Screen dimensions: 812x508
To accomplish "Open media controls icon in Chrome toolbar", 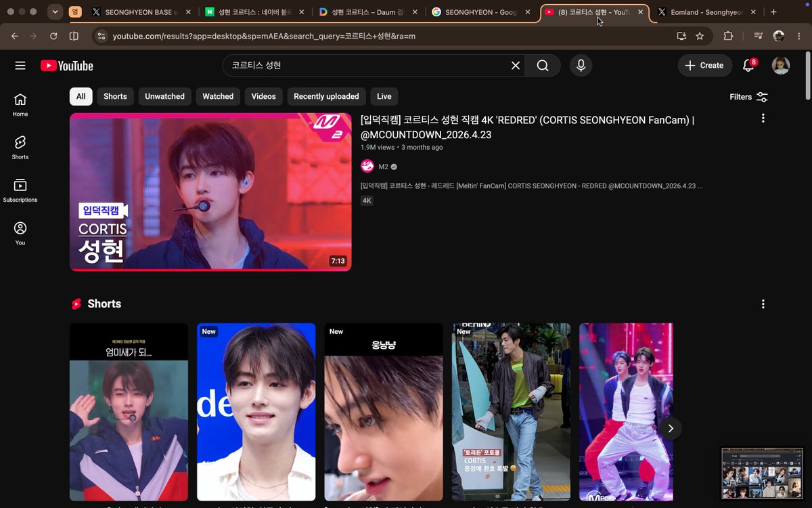I will click(x=759, y=36).
